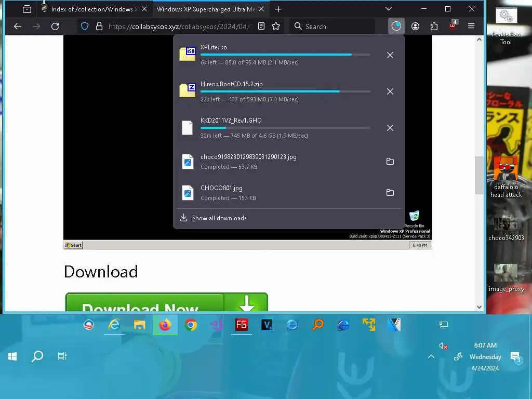Cancel the Hirens.BootCD.15.2.zip download

point(390,91)
